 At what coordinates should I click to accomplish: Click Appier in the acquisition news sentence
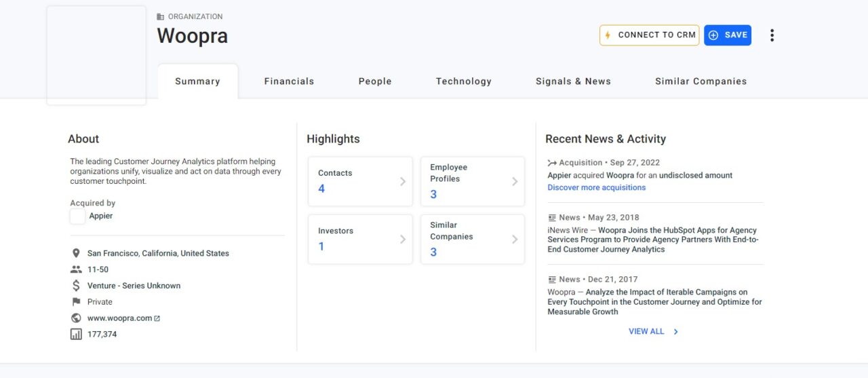[559, 175]
